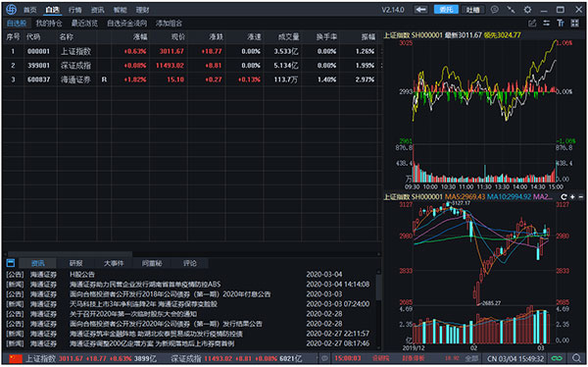The width and height of the screenshot is (588, 367).
Task: Sort by the 代码 column header
Action: [33, 37]
